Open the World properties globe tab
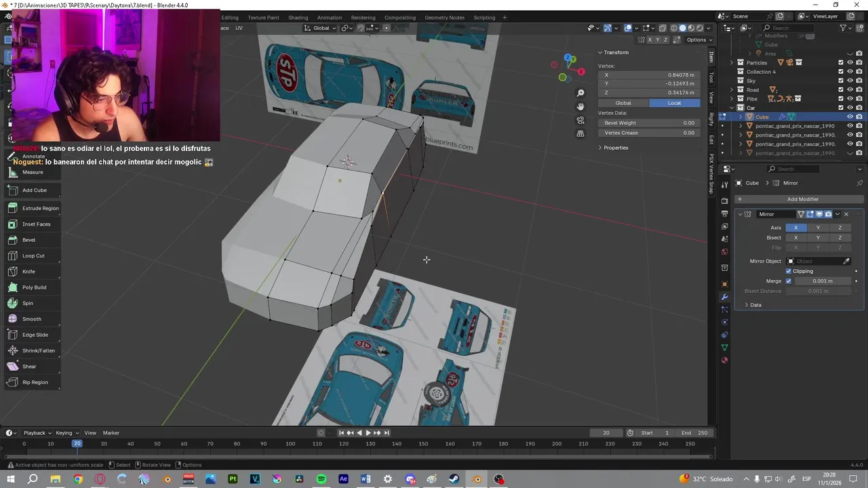Screen dimensions: 868x488 [724, 252]
